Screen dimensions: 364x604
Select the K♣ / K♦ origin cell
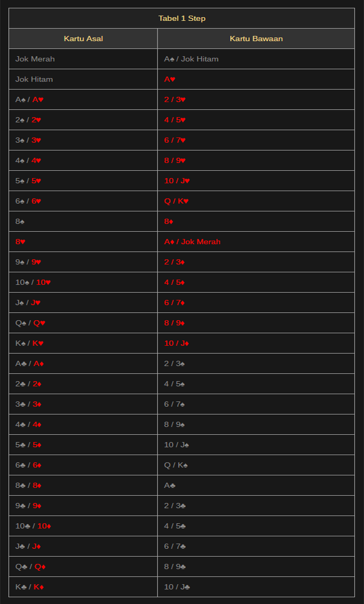point(83,587)
